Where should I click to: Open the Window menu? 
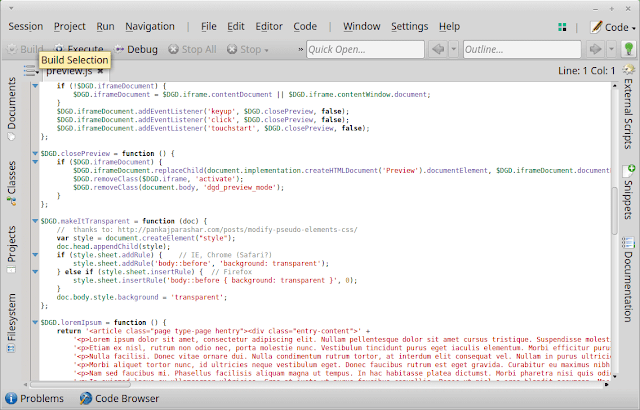362,27
